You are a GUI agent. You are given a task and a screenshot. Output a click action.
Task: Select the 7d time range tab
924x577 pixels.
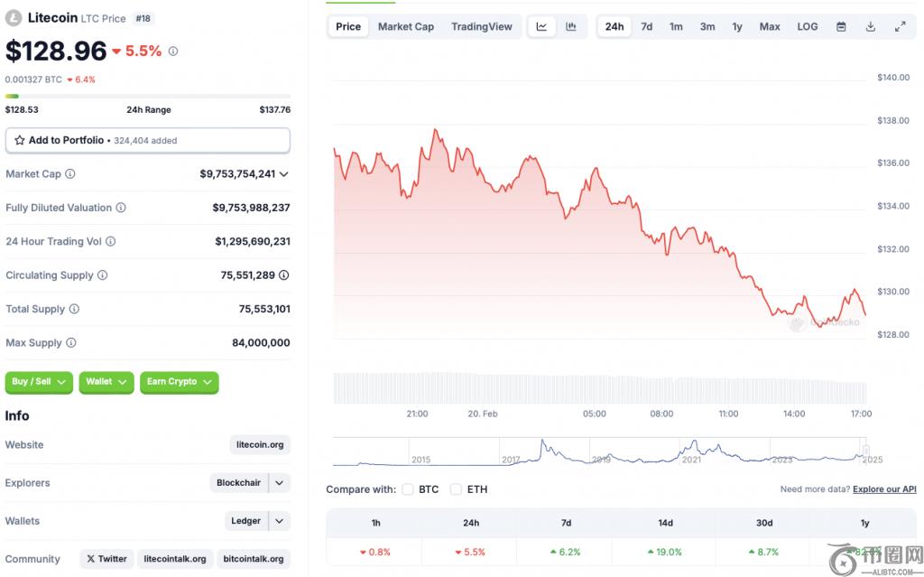tap(646, 27)
